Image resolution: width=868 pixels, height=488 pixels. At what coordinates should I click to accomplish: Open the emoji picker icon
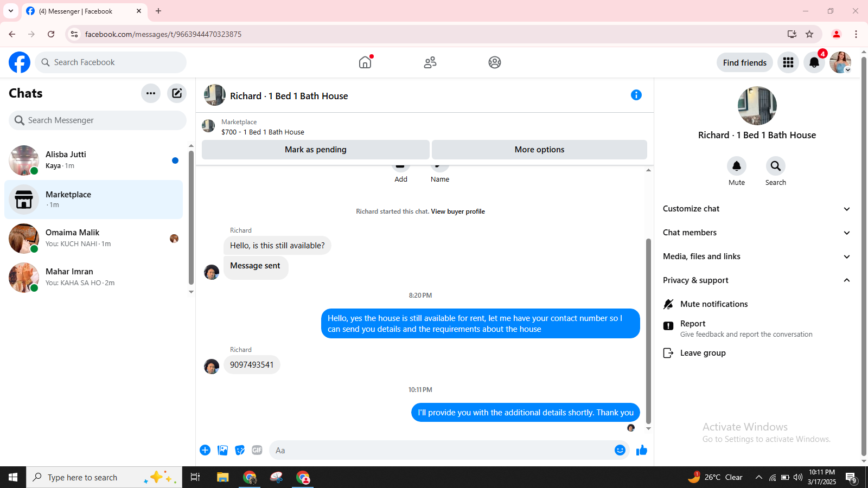click(620, 450)
